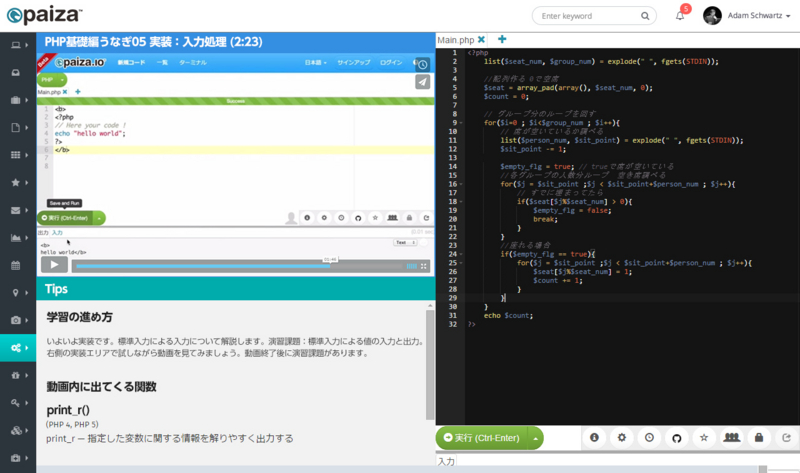The height and width of the screenshot is (473, 800).
Task: Open editor settings gear icon
Action: [622, 438]
